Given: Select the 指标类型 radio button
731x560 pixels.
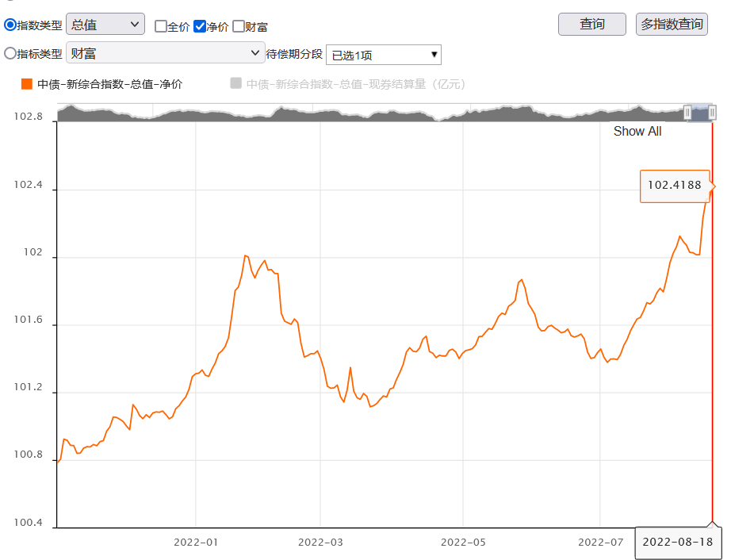Looking at the screenshot, I should [10, 53].
